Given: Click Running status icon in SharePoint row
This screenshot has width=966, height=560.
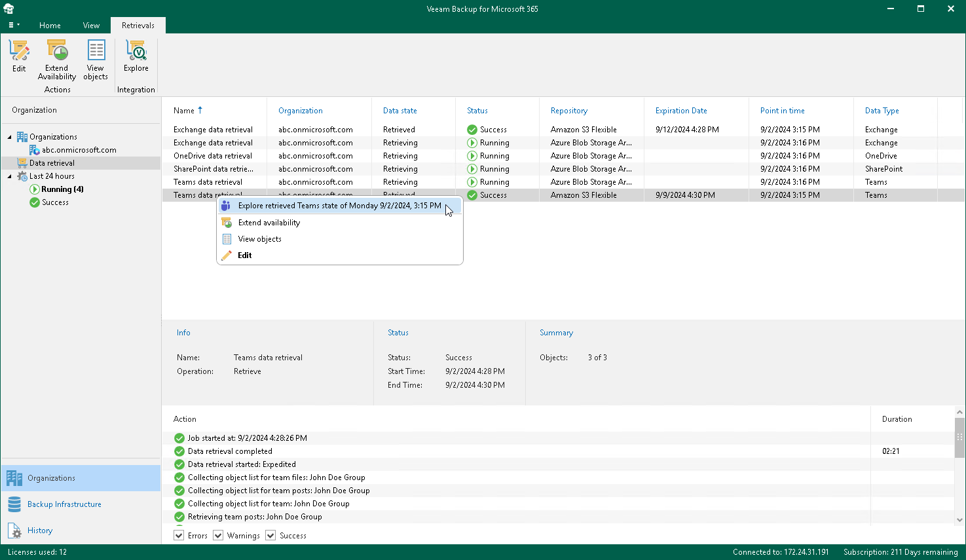Looking at the screenshot, I should [x=472, y=169].
